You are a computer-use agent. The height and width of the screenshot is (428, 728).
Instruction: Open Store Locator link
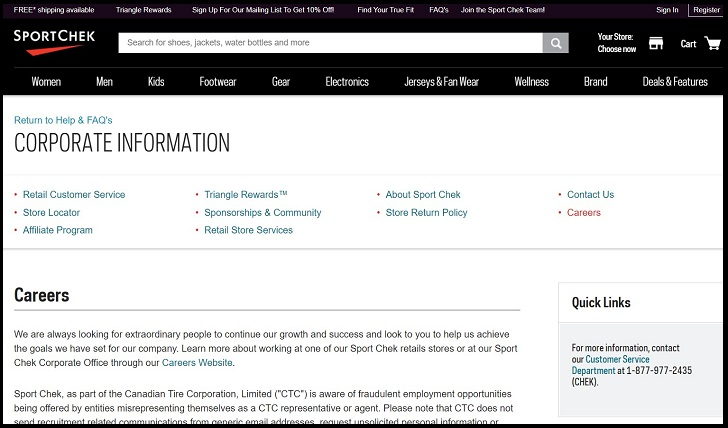51,213
